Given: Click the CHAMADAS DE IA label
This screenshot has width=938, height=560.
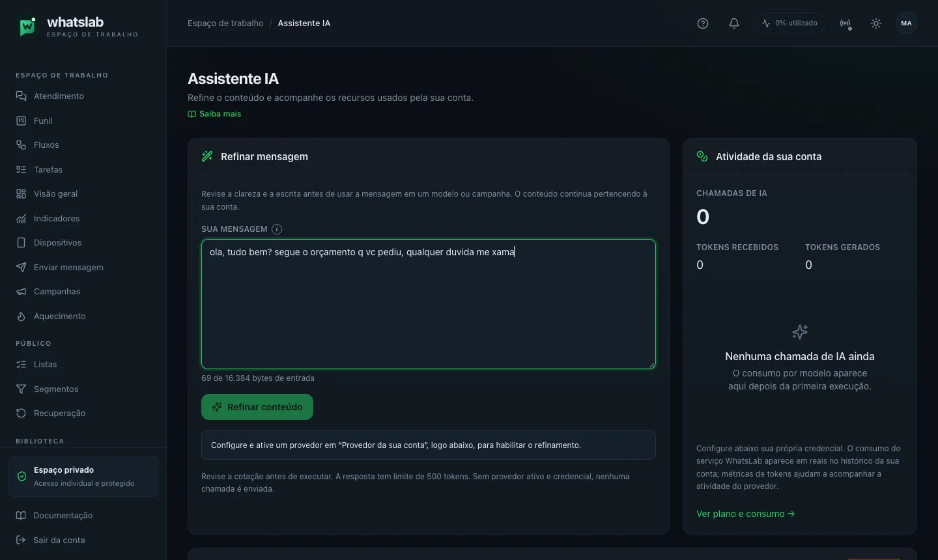Looking at the screenshot, I should [x=732, y=193].
